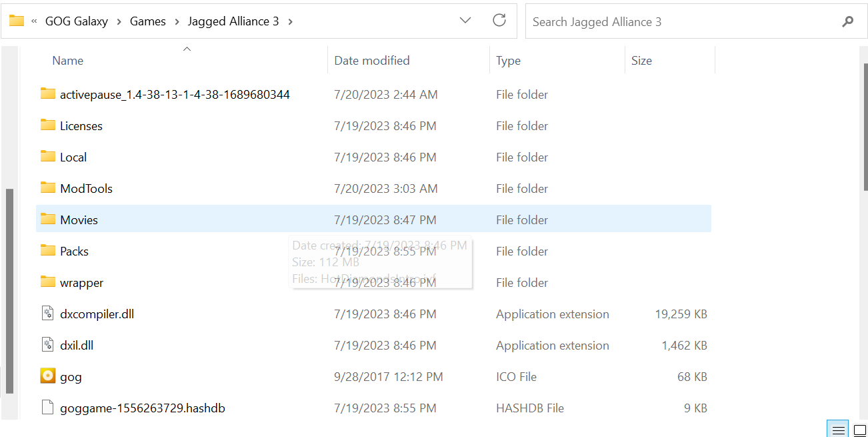Expand chevron after Jagged Alliance 3 breadcrumb

[290, 21]
